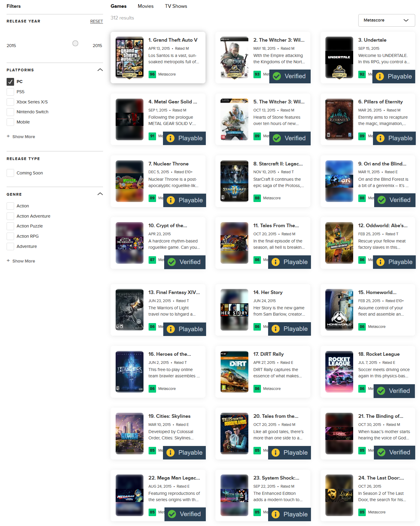This screenshot has height=526, width=420.
Task: Click the green 96 Metascore badge
Action: coord(152,74)
